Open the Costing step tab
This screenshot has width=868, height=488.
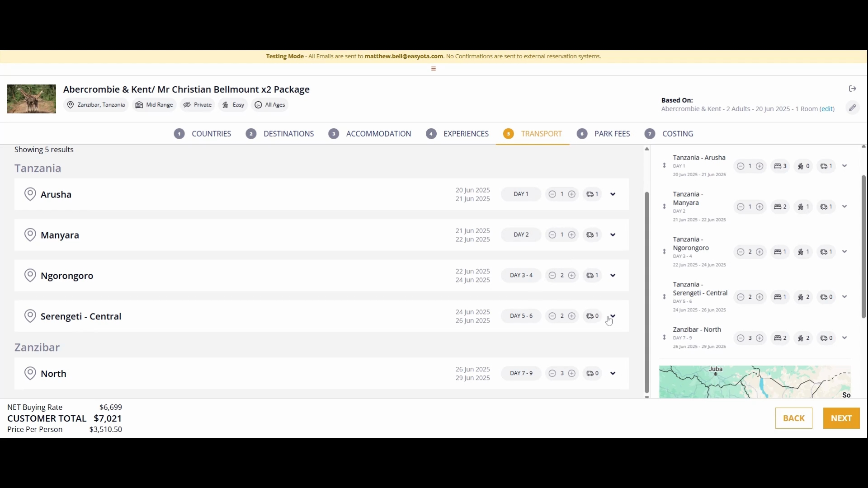(x=669, y=134)
